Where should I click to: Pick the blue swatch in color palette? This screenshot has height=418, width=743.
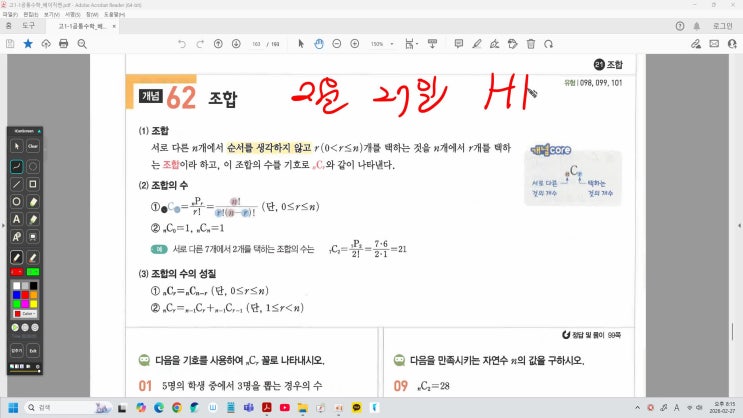(x=16, y=296)
